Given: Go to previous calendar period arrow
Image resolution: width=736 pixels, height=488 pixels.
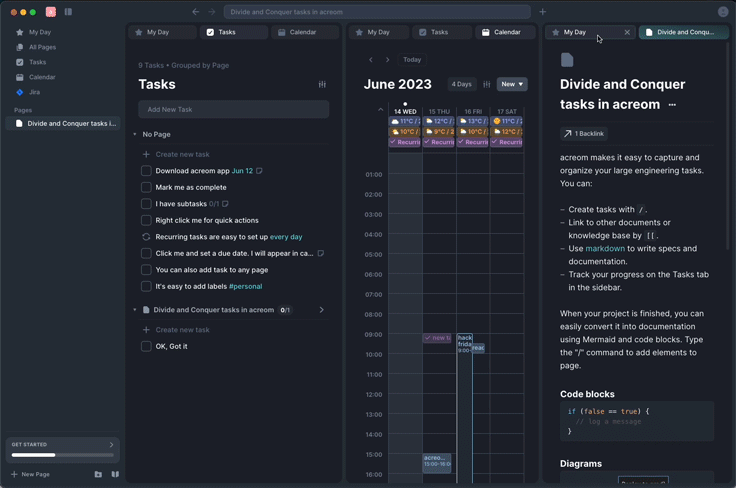Looking at the screenshot, I should point(371,60).
